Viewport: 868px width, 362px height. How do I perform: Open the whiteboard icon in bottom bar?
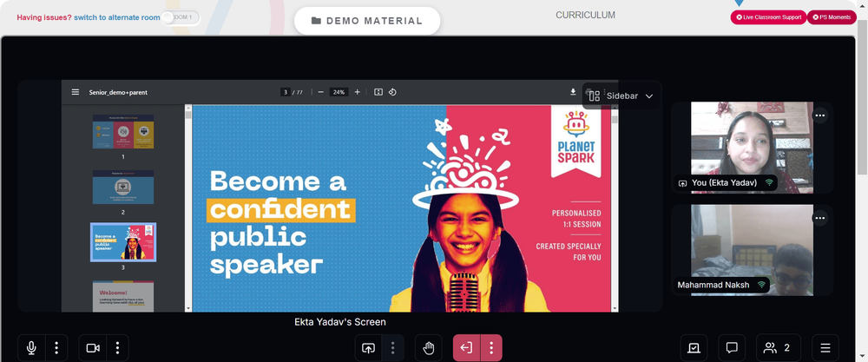tap(694, 348)
